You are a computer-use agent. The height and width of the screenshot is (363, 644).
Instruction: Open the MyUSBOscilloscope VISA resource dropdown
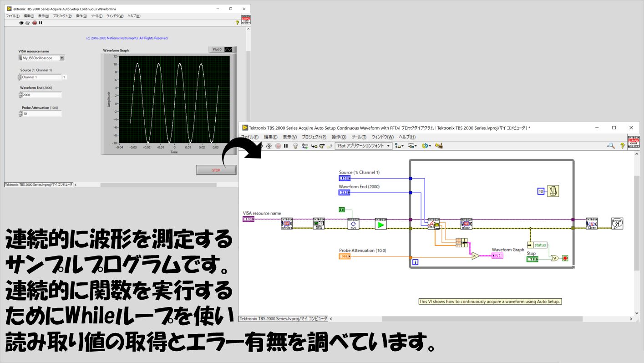pos(62,58)
